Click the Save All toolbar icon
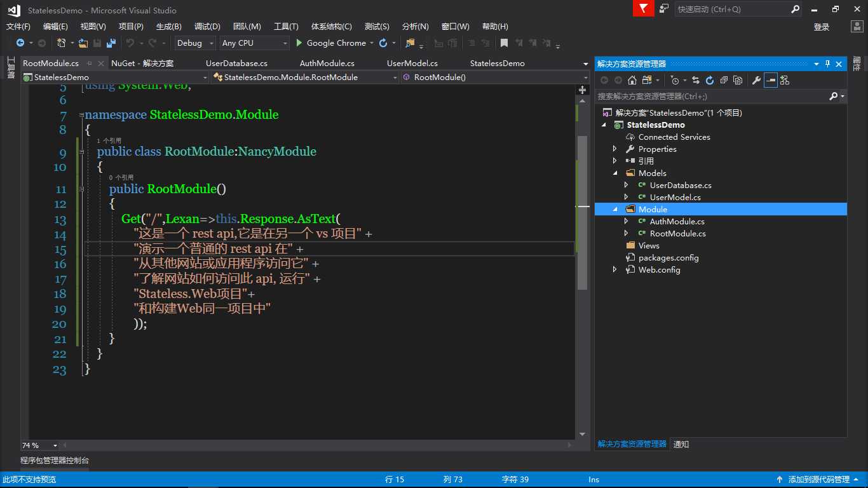Screen dimensions: 868x488 point(111,43)
